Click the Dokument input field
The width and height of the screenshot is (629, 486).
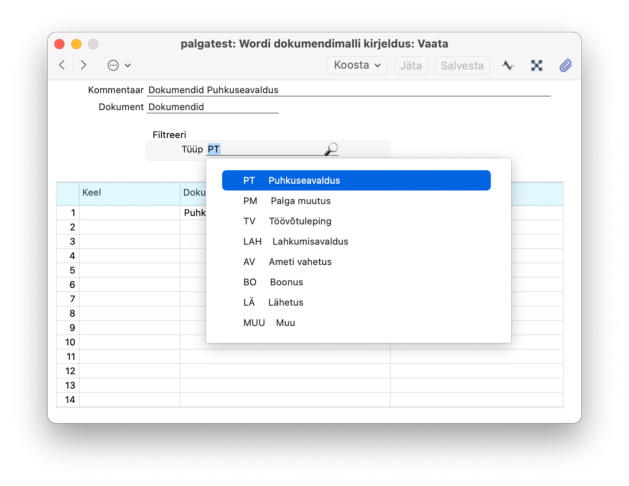point(213,107)
